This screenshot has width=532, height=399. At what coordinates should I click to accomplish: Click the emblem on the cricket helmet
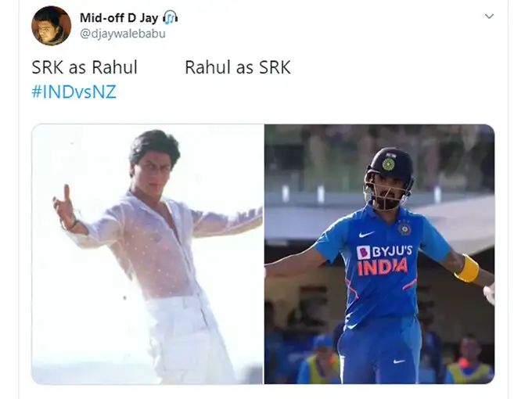(389, 164)
